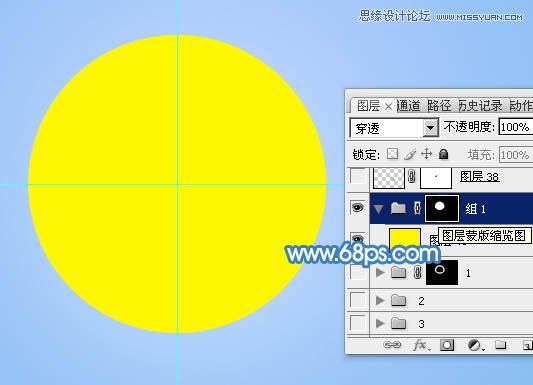Click the mask link icon on 组 1

(x=417, y=208)
